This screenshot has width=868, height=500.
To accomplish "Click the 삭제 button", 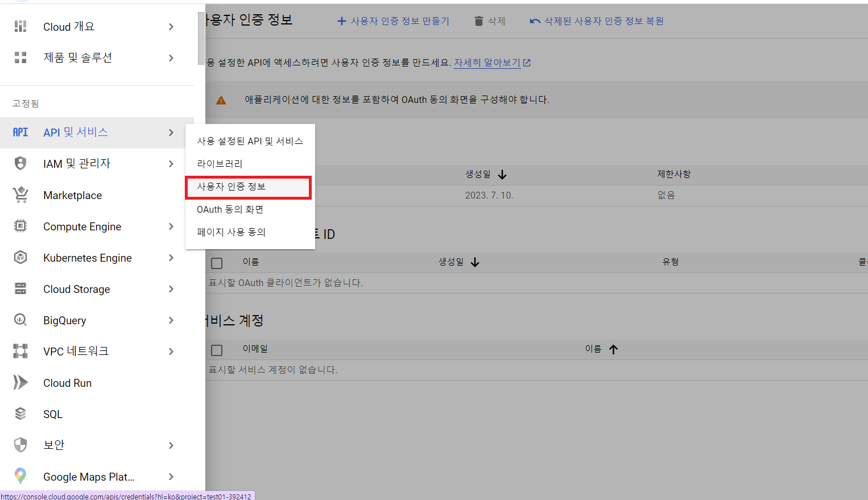I will [490, 21].
